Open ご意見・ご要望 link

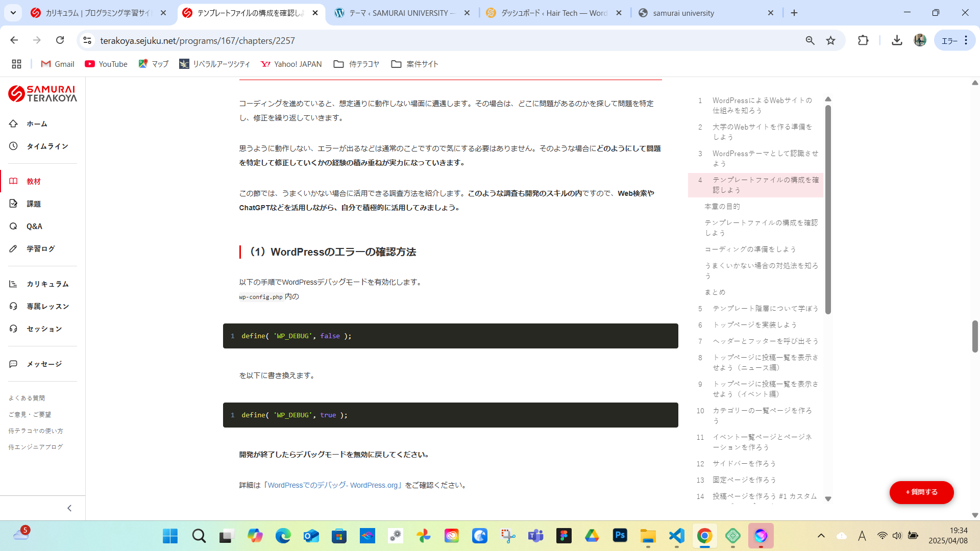(30, 414)
